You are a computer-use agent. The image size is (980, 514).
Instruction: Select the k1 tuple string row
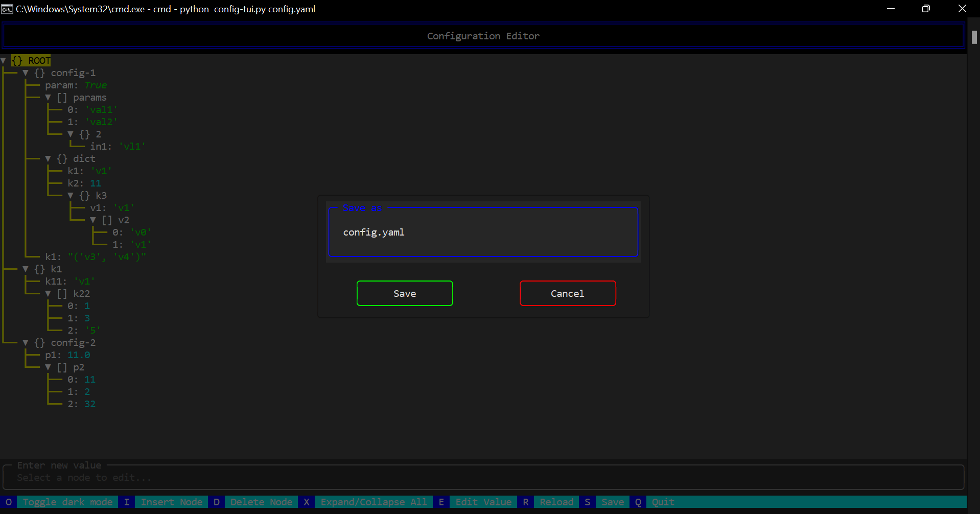(x=96, y=257)
